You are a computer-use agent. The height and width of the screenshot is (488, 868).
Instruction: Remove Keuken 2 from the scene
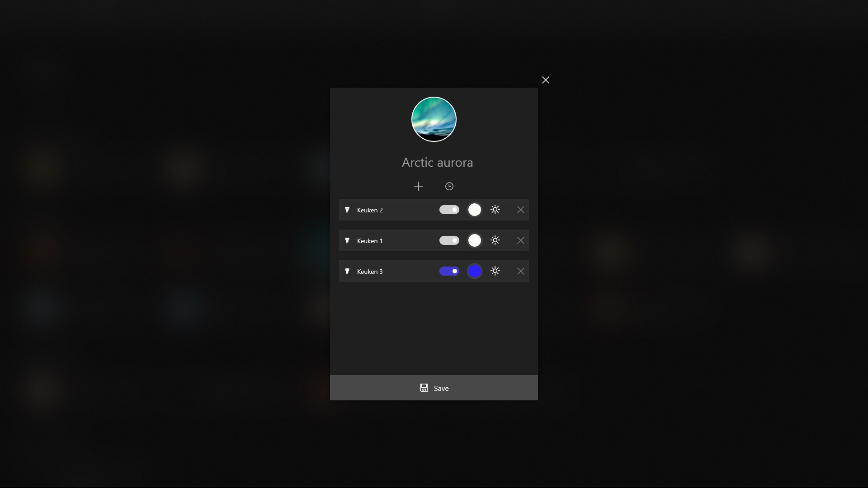pyautogui.click(x=520, y=210)
